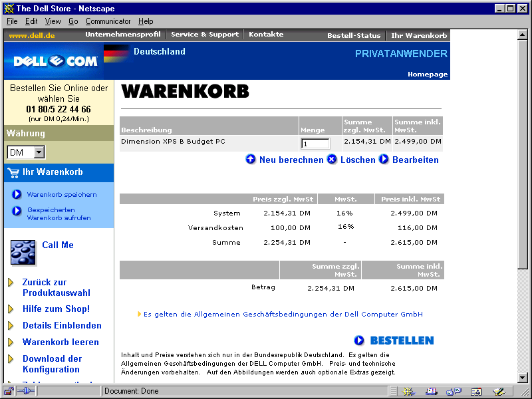Click the Call Me link
This screenshot has width=532, height=399.
tap(58, 245)
